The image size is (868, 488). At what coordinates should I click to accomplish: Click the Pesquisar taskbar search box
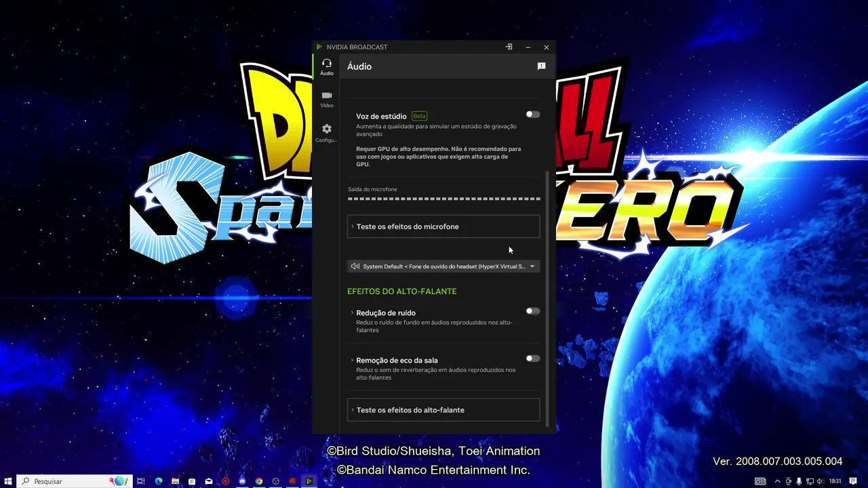[75, 481]
